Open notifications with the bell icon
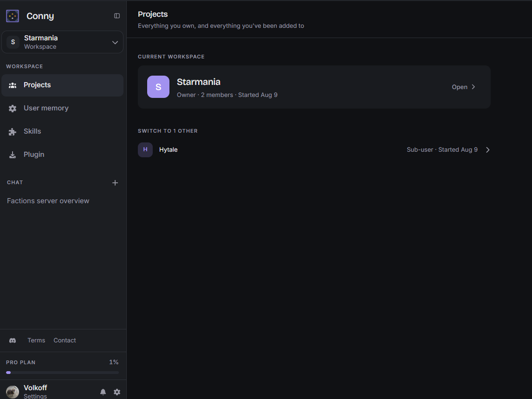 [103, 392]
